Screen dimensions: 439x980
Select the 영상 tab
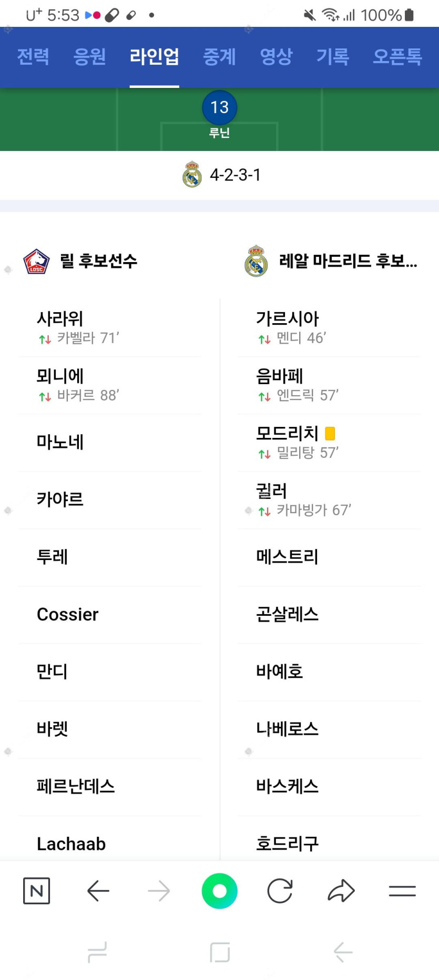(x=276, y=57)
